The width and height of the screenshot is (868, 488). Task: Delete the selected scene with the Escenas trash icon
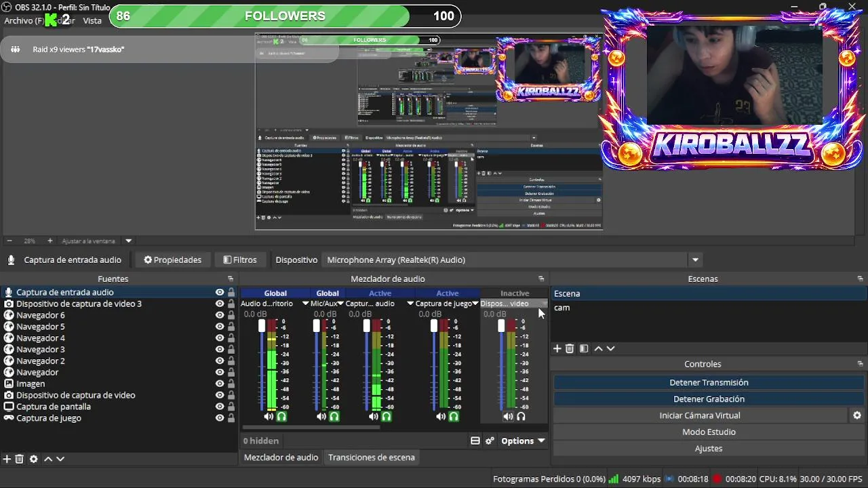570,348
